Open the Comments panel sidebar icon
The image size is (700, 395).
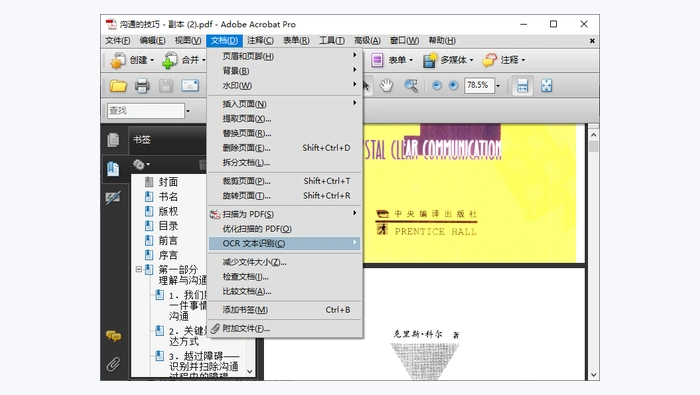[113, 336]
